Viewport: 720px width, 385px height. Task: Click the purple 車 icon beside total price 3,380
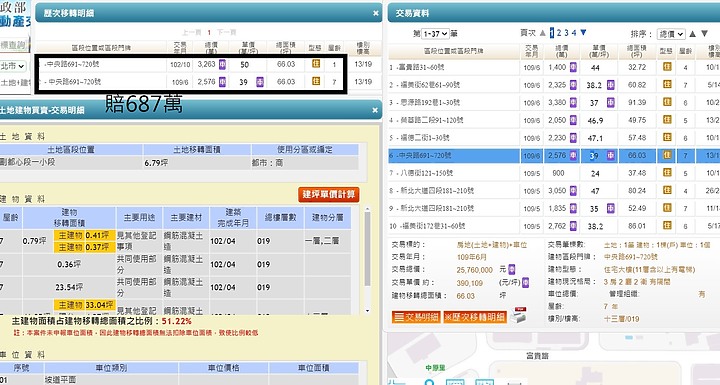[x=573, y=102]
